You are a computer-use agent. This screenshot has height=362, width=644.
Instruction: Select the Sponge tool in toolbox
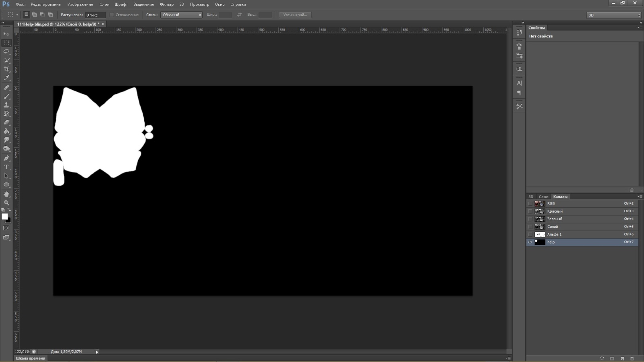click(x=6, y=149)
